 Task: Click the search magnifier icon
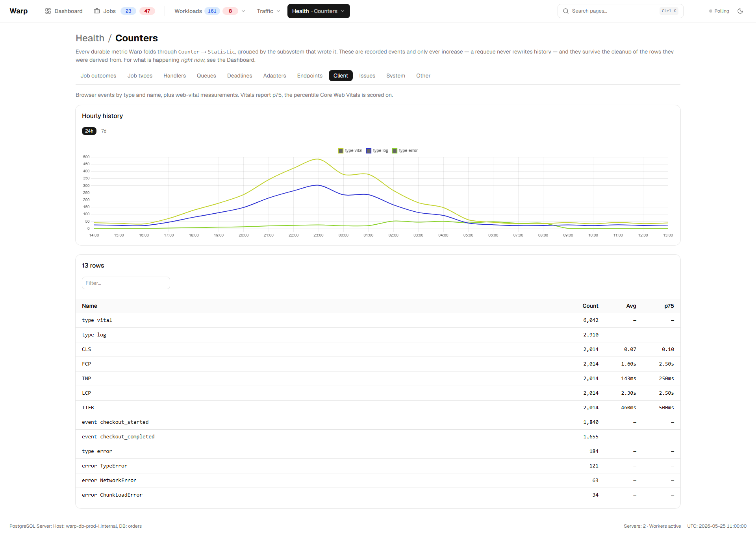(x=566, y=11)
